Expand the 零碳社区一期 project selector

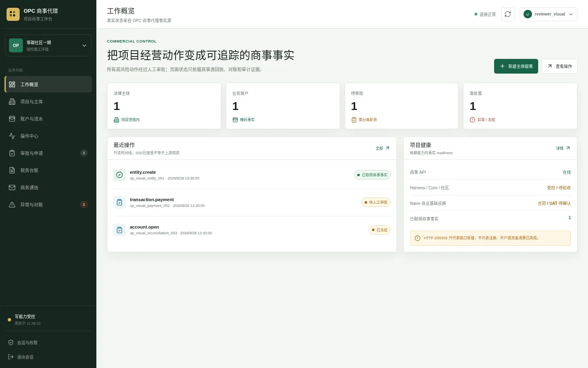(x=48, y=45)
